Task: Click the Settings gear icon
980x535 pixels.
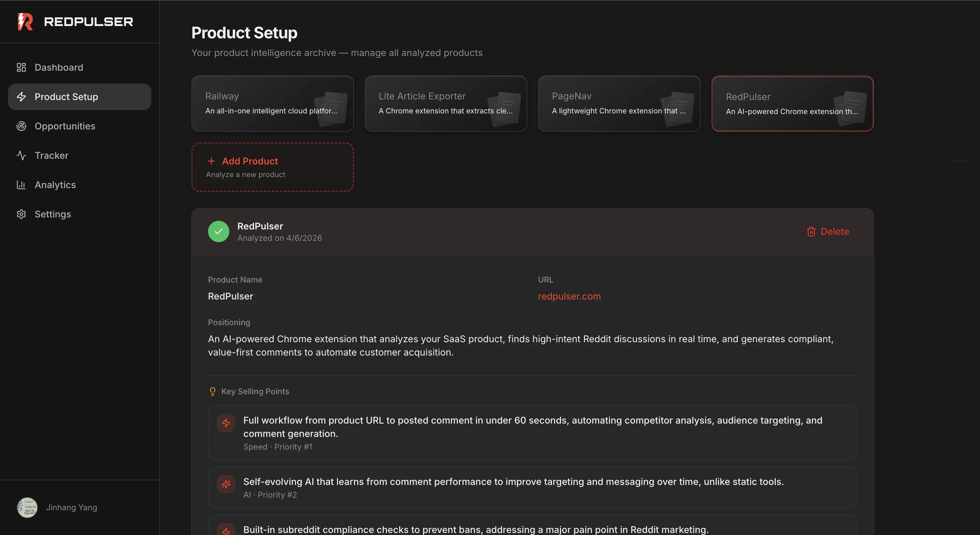Action: pyautogui.click(x=21, y=214)
